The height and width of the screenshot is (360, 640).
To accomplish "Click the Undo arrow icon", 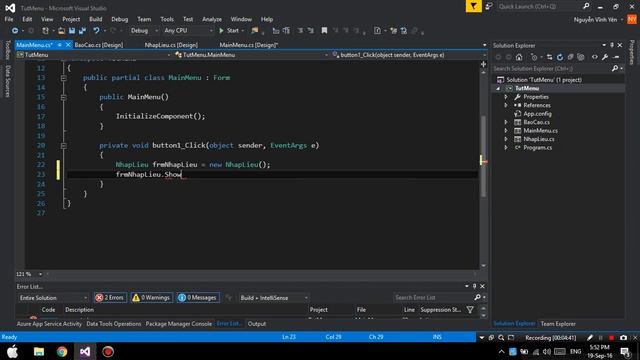I will [x=96, y=31].
